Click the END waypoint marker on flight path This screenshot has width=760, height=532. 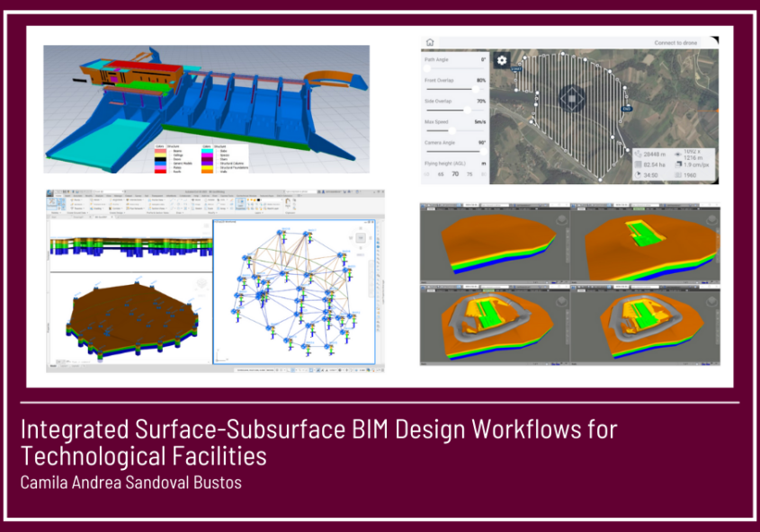(x=626, y=109)
